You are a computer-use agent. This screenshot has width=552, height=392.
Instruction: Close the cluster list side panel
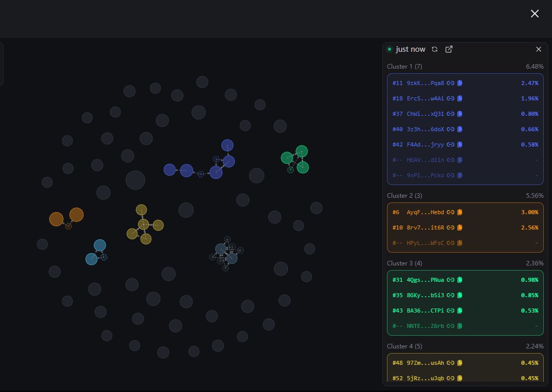pos(539,49)
